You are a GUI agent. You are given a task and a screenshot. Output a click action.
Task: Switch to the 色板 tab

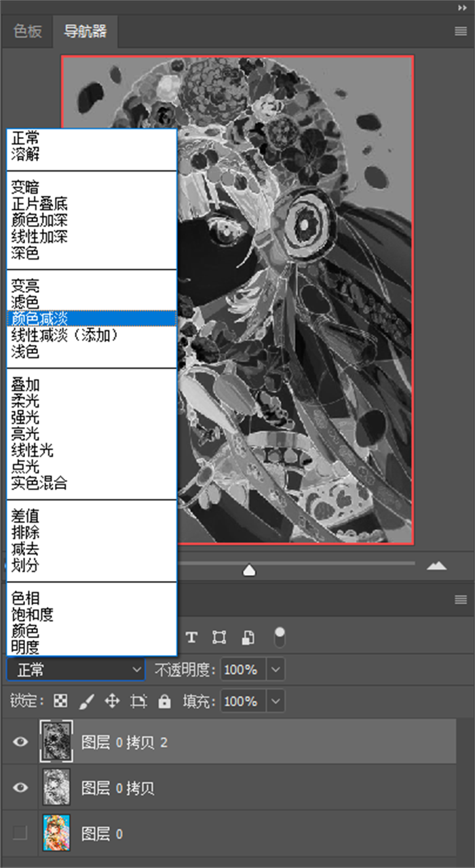pyautogui.click(x=28, y=31)
